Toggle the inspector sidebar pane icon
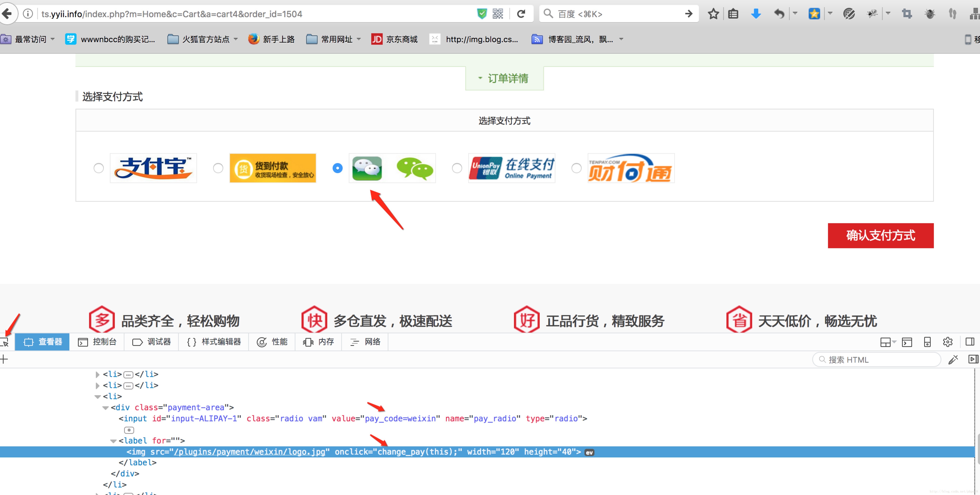This screenshot has height=495, width=980. click(973, 359)
